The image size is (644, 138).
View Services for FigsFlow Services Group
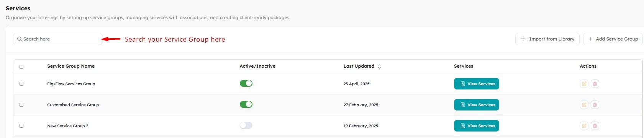point(477,84)
